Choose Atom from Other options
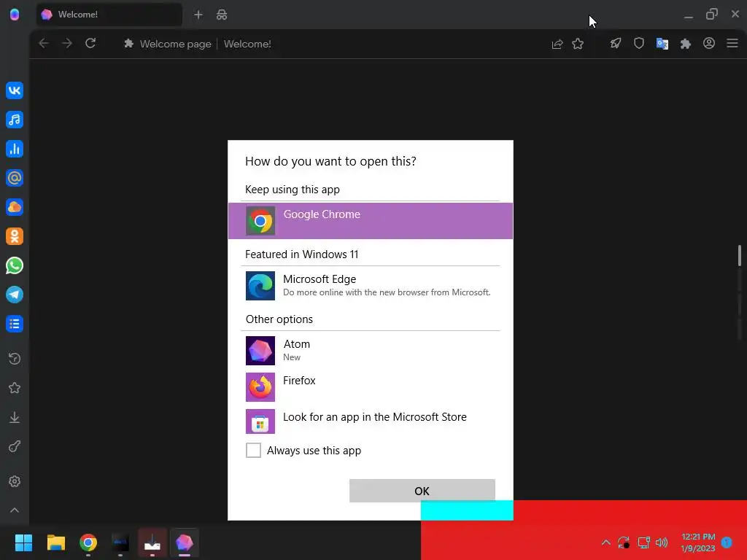This screenshot has width=747, height=560. 370,351
